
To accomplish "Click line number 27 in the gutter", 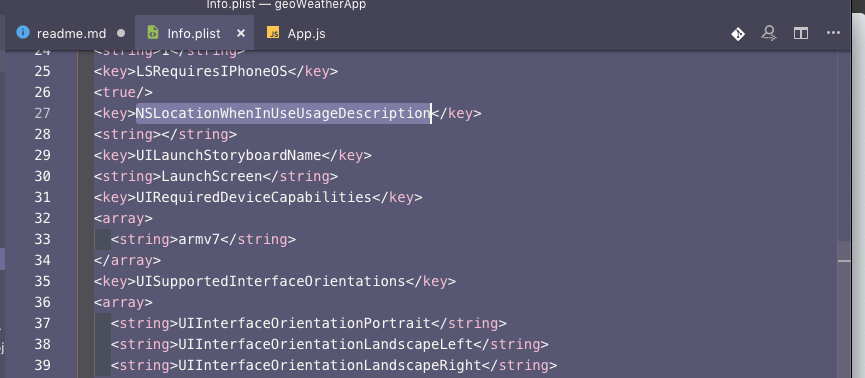I will [42, 113].
